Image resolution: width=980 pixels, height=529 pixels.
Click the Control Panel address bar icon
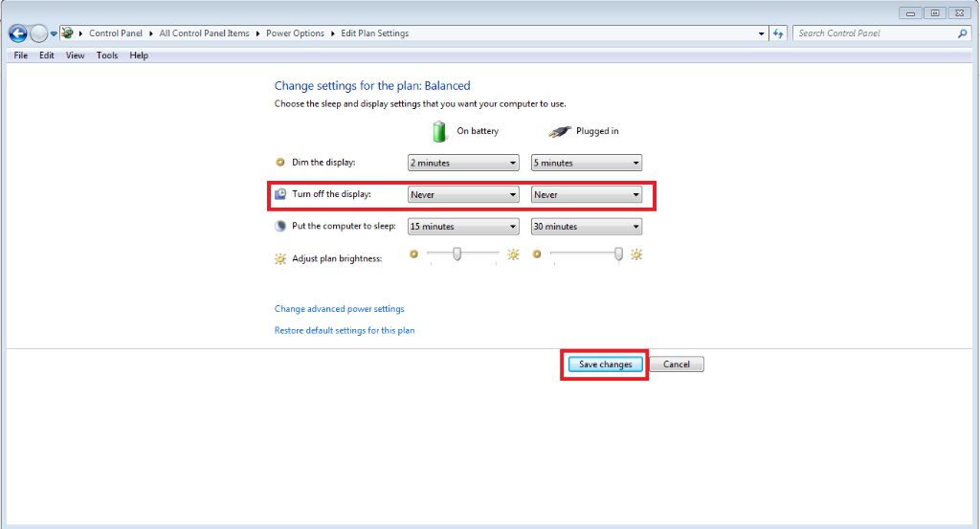point(68,33)
